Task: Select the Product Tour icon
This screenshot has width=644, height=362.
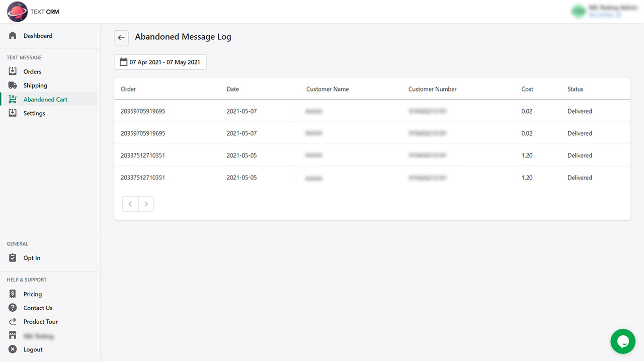Action: coord(13,321)
